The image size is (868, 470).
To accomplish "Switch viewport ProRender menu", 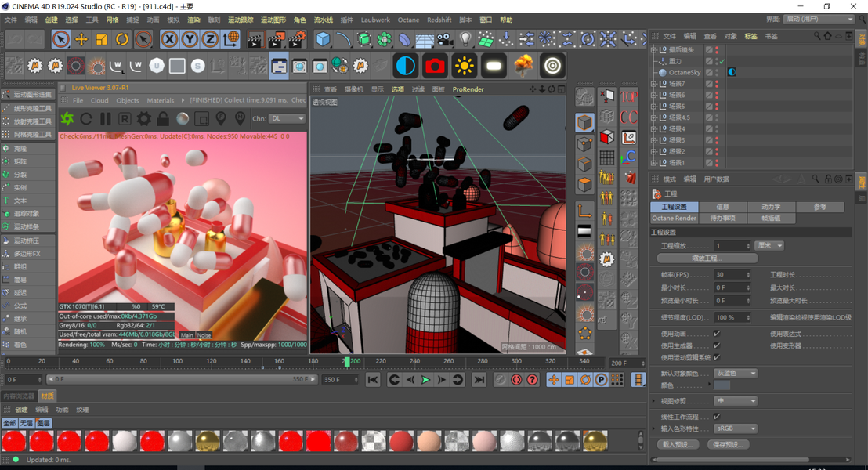I will point(468,89).
